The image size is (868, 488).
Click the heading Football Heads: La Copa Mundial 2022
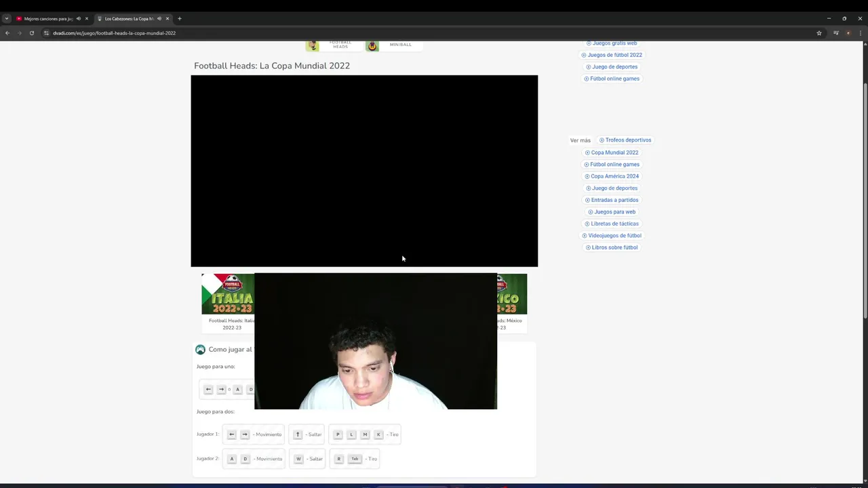(x=272, y=66)
